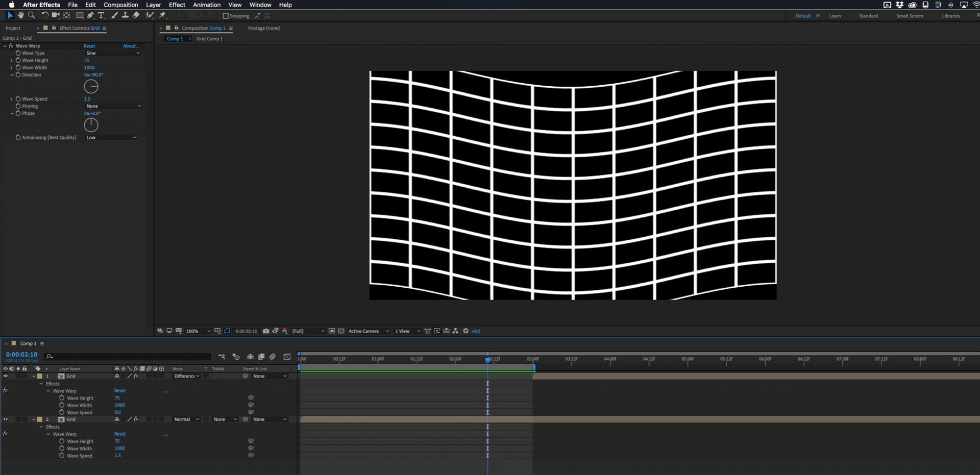Select the Eraser tool
Viewport: 980px width, 475px height.
point(136,15)
